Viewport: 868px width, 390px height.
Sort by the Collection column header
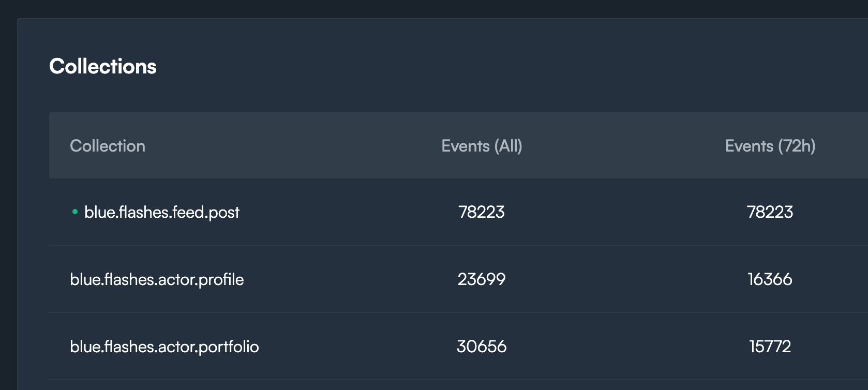[108, 146]
